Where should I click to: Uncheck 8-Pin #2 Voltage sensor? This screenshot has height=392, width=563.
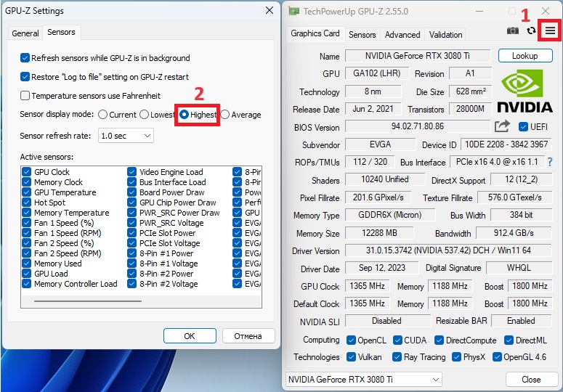[131, 283]
